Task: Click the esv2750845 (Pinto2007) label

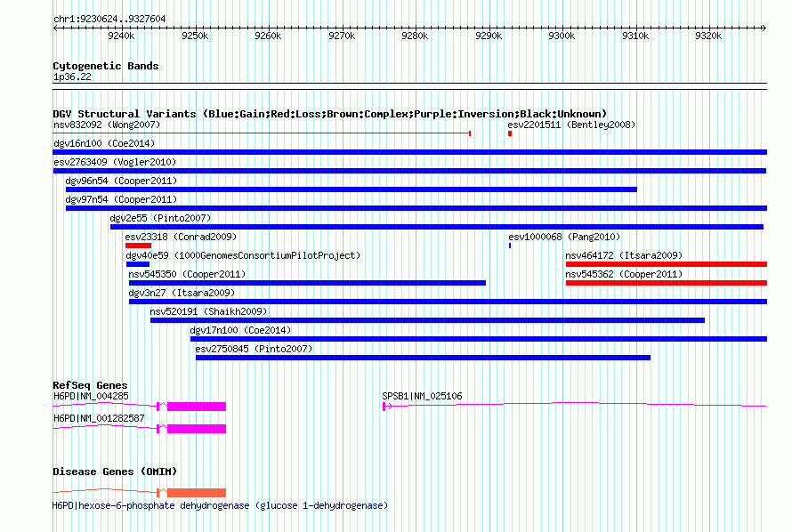Action: tap(255, 349)
